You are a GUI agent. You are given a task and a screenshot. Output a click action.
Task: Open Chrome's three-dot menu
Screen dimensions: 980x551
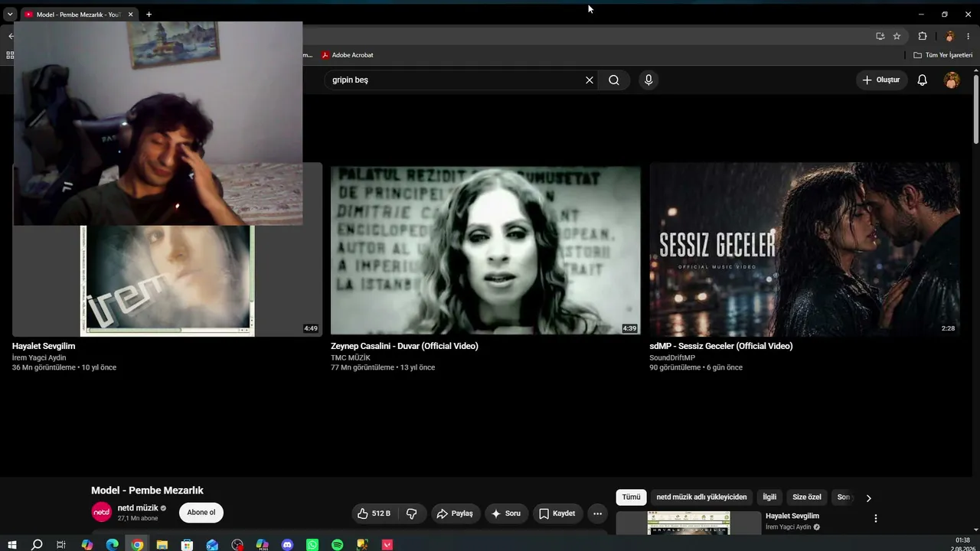[x=968, y=36]
